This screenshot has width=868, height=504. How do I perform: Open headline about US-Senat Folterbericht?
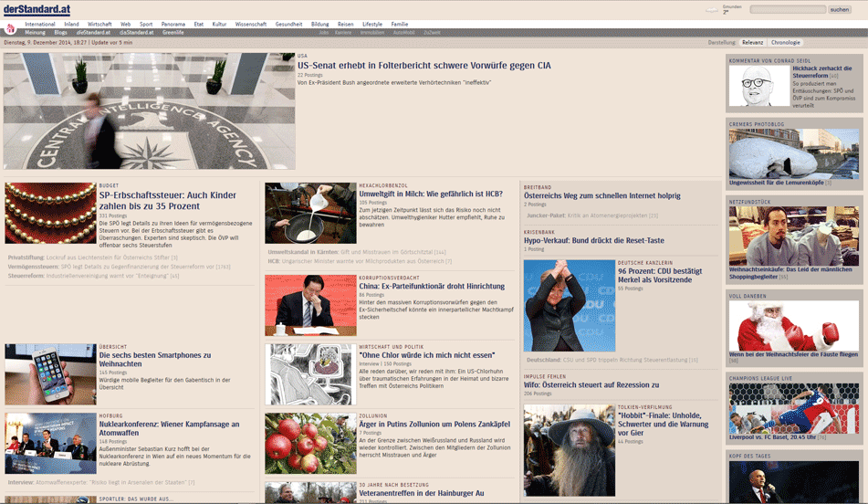click(424, 66)
